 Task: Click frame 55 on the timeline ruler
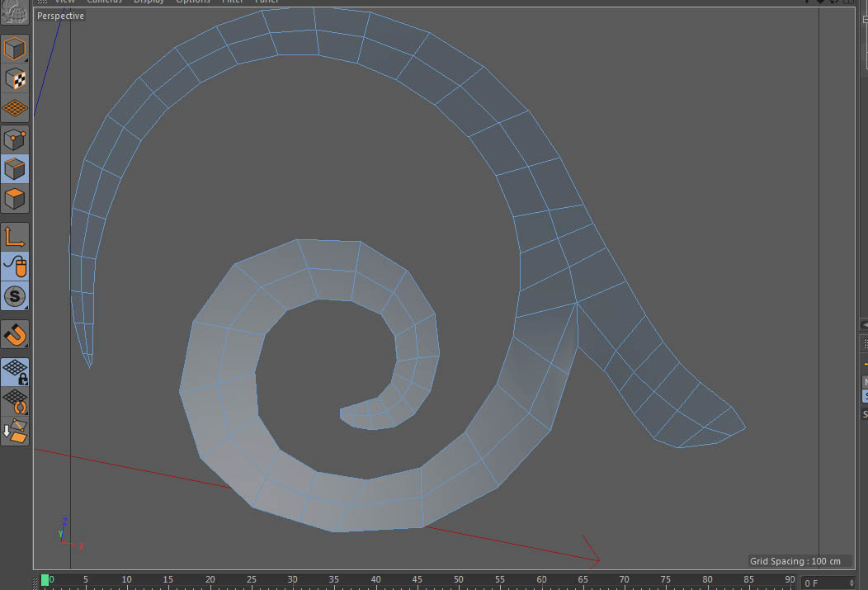500,579
